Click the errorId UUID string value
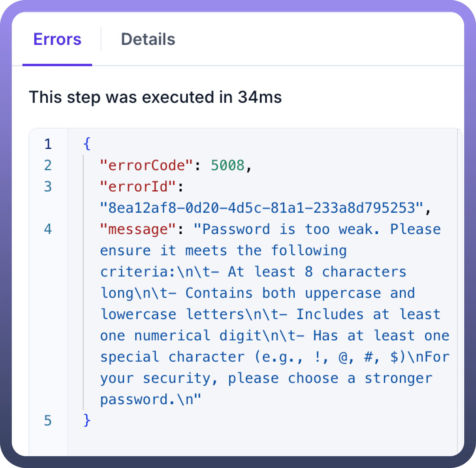The height and width of the screenshot is (468, 476). [262, 208]
